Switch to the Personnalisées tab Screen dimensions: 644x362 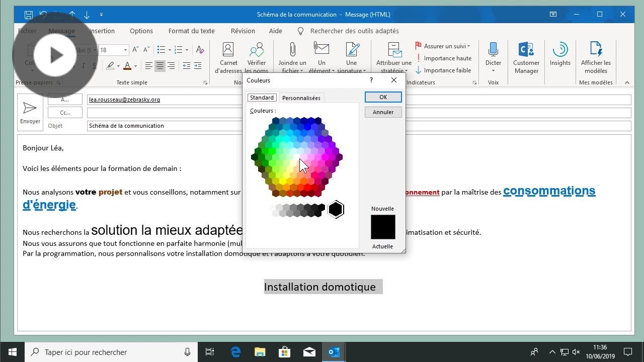(301, 98)
